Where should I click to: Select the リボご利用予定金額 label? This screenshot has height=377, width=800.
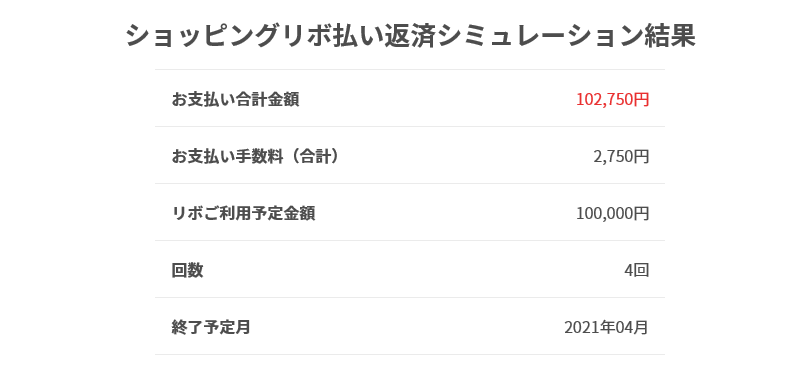coord(243,213)
